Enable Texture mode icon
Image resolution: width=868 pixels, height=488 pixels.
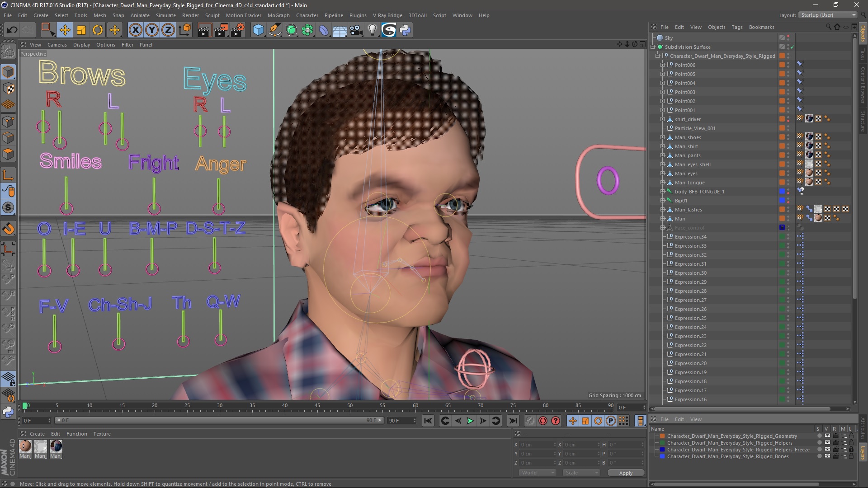tap(8, 89)
